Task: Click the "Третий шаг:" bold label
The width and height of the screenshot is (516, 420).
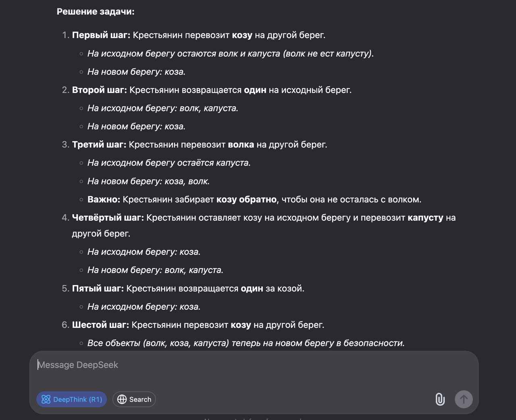Action: click(x=99, y=145)
